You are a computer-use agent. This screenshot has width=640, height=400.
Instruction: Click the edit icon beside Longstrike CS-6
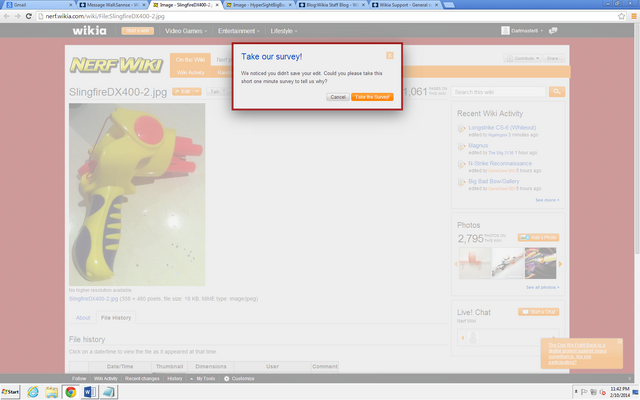click(462, 129)
